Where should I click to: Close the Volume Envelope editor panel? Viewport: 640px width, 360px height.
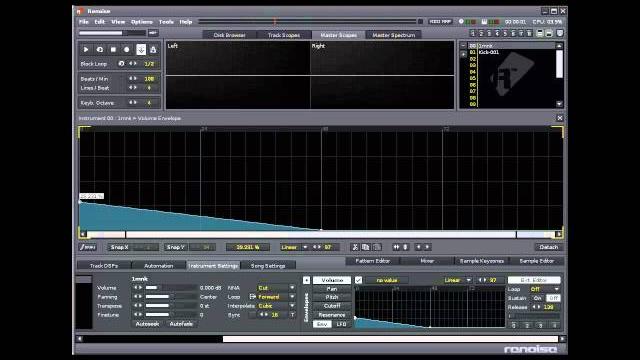point(560,118)
